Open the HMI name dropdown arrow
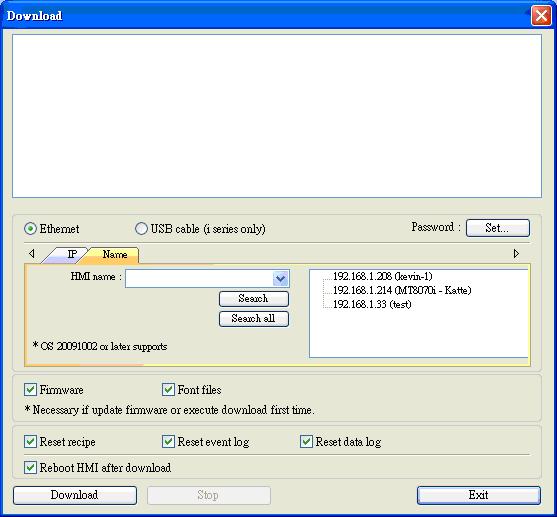557x517 pixels. (281, 278)
